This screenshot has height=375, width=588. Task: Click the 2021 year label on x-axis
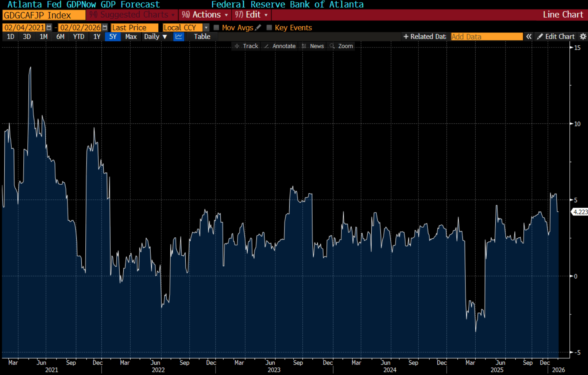pyautogui.click(x=51, y=370)
